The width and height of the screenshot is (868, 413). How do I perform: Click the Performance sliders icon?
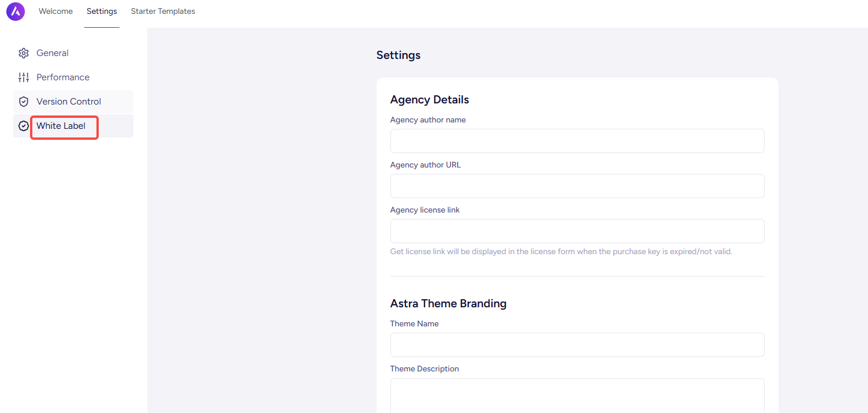(x=24, y=77)
